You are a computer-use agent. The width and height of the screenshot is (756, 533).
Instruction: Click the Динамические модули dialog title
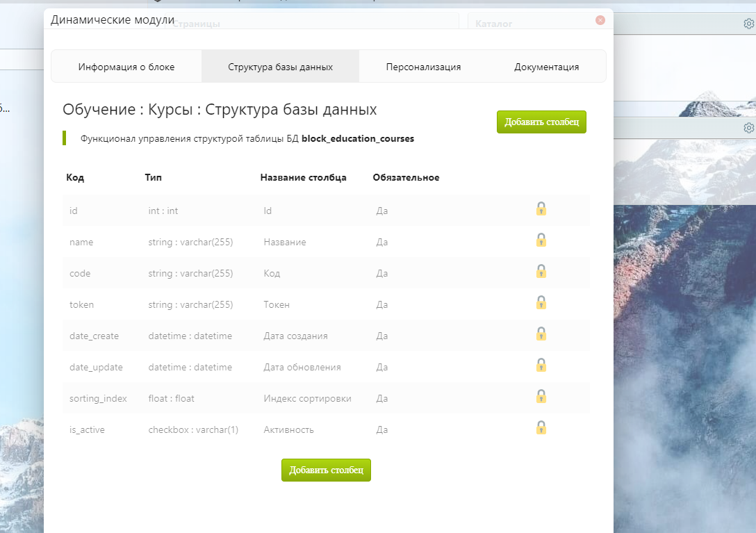point(113,19)
